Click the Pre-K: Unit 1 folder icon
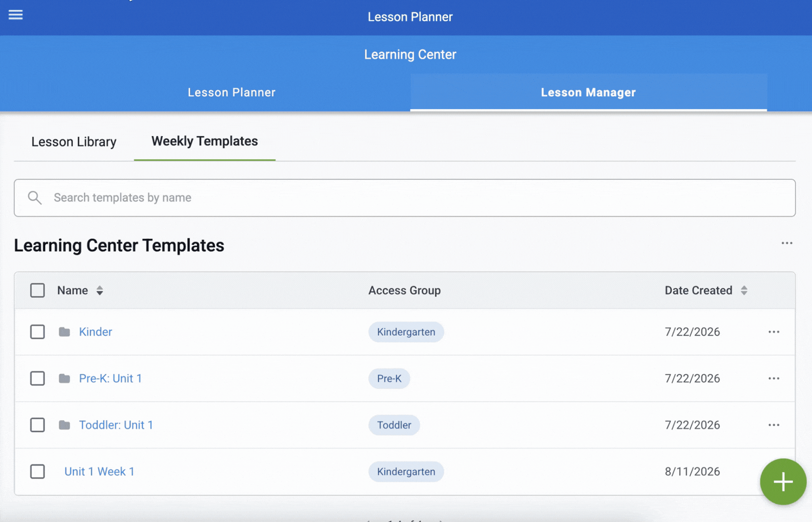 tap(65, 379)
